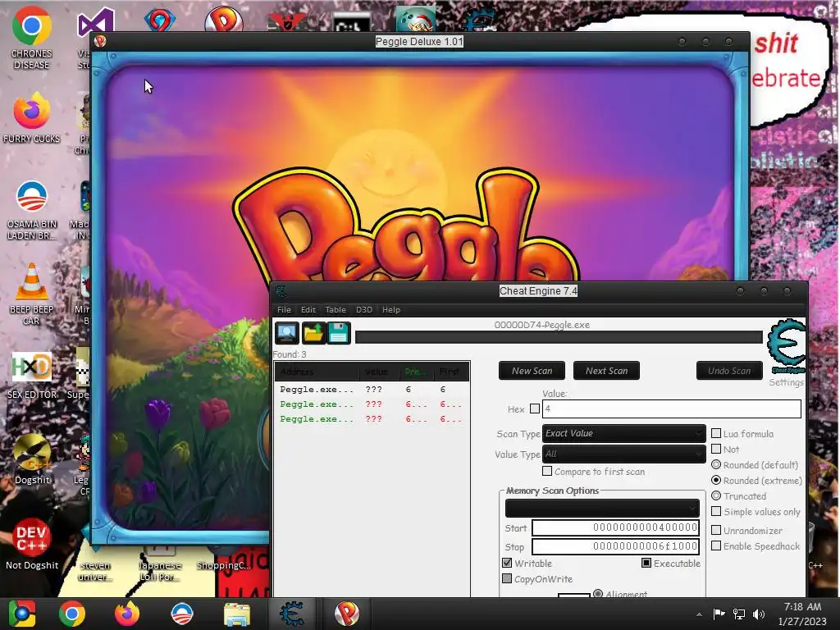Enable Simple values only checkbox

click(x=716, y=511)
